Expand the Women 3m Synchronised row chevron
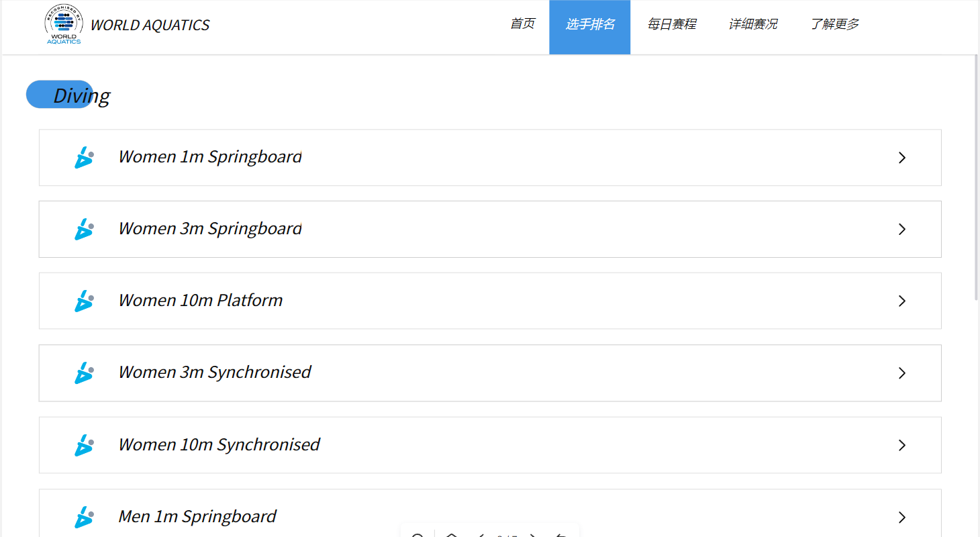This screenshot has width=980, height=537. pyautogui.click(x=902, y=373)
